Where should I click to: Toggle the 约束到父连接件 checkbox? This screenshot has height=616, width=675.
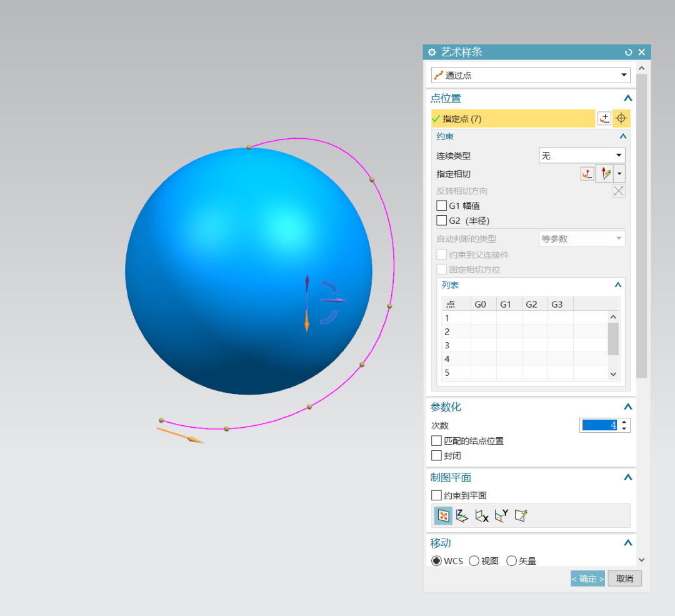click(x=441, y=255)
